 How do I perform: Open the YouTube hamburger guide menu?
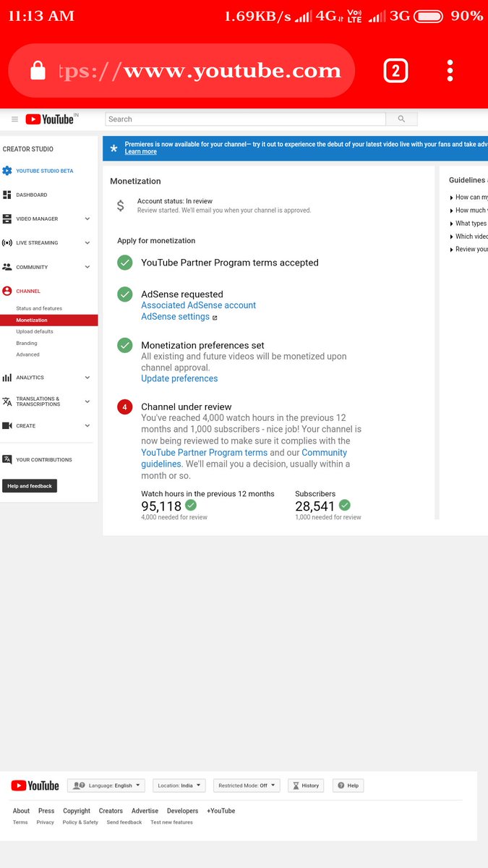(x=14, y=119)
